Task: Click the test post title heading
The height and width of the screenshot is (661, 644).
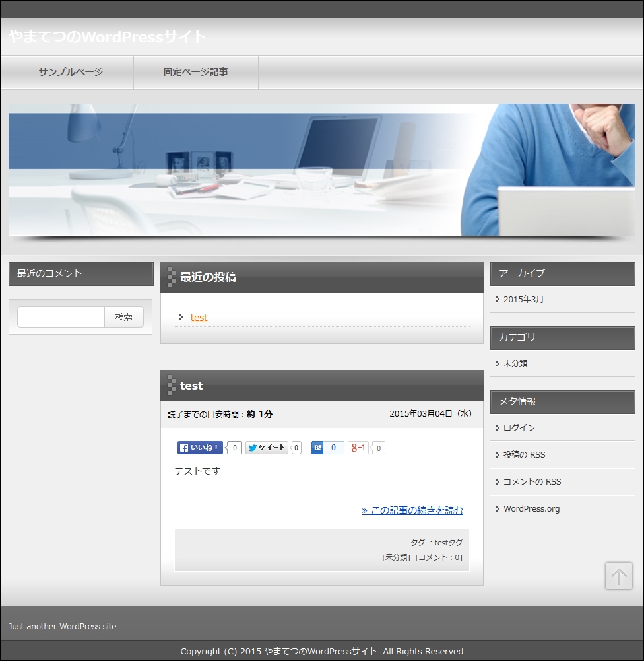Action: [191, 386]
